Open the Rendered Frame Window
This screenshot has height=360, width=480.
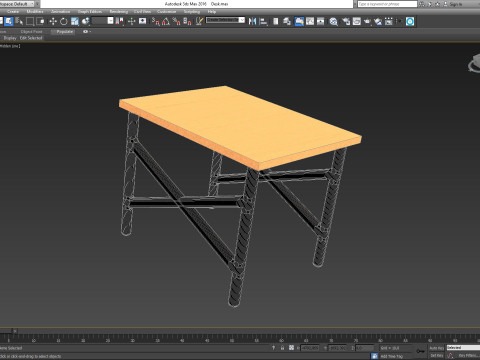(357, 21)
